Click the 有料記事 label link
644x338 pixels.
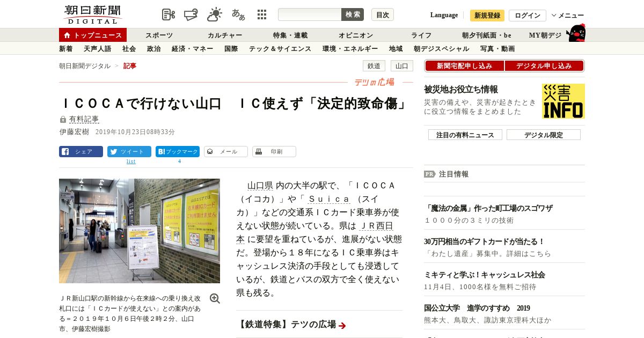click(x=84, y=119)
